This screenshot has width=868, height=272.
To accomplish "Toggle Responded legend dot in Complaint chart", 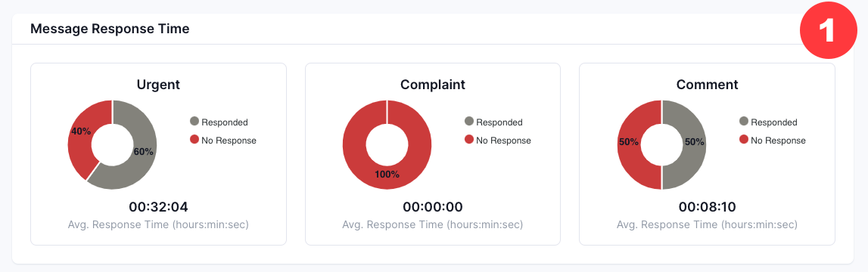I will pos(469,122).
